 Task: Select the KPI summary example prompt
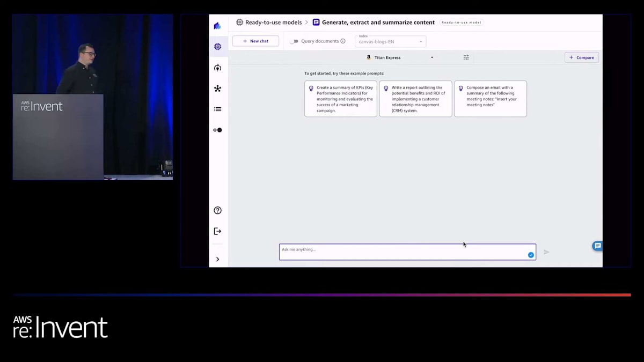[x=341, y=99]
